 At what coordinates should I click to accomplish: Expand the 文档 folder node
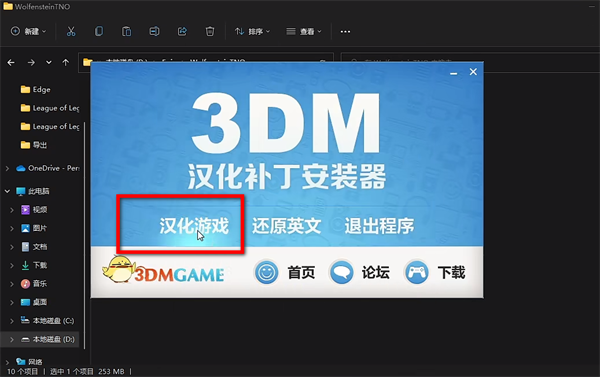click(12, 247)
